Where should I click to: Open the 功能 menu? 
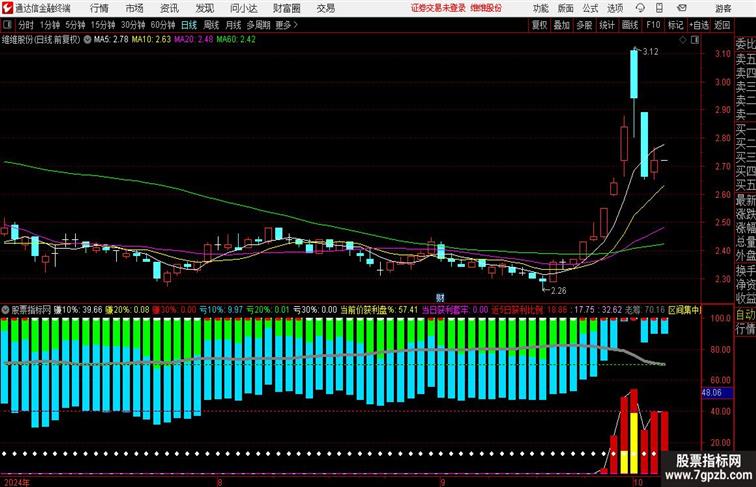pyautogui.click(x=540, y=8)
